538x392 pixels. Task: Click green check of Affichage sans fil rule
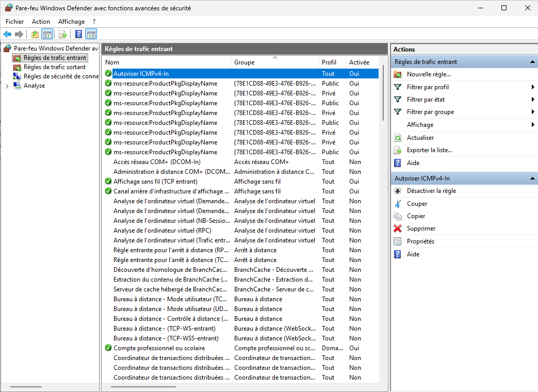108,181
